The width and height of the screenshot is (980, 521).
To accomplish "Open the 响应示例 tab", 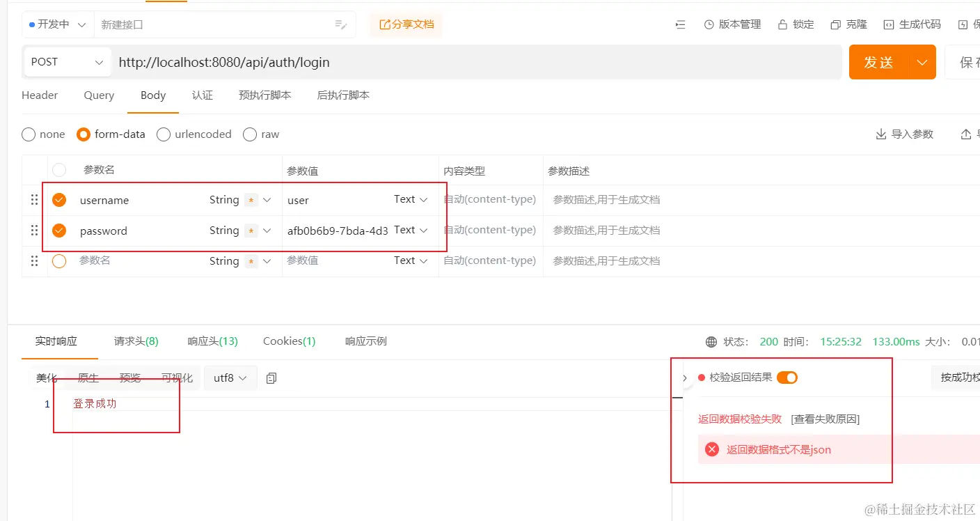I will click(x=366, y=341).
